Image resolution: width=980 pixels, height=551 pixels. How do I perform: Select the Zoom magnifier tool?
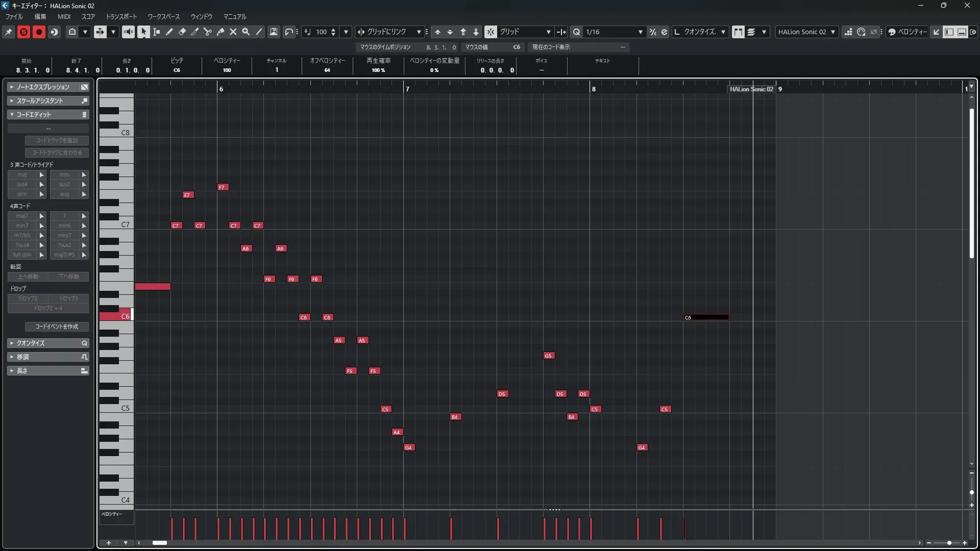tap(246, 32)
